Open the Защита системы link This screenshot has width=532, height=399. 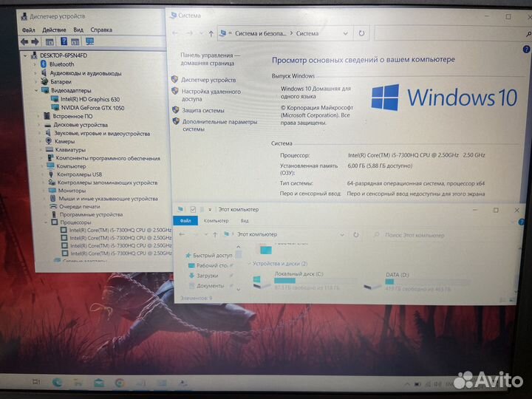pyautogui.click(x=203, y=110)
